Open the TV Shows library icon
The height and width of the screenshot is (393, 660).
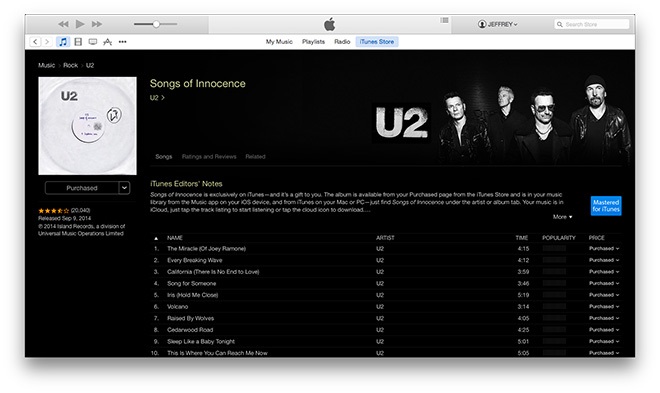[93, 42]
